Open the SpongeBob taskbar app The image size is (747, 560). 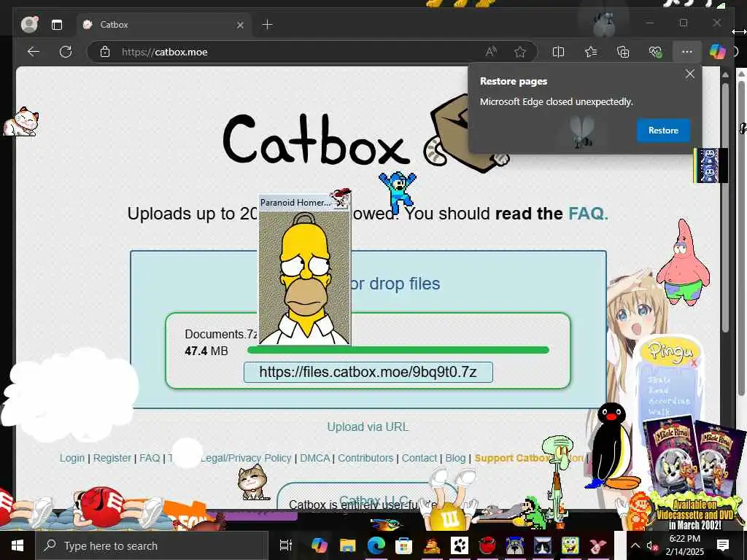pyautogui.click(x=570, y=545)
